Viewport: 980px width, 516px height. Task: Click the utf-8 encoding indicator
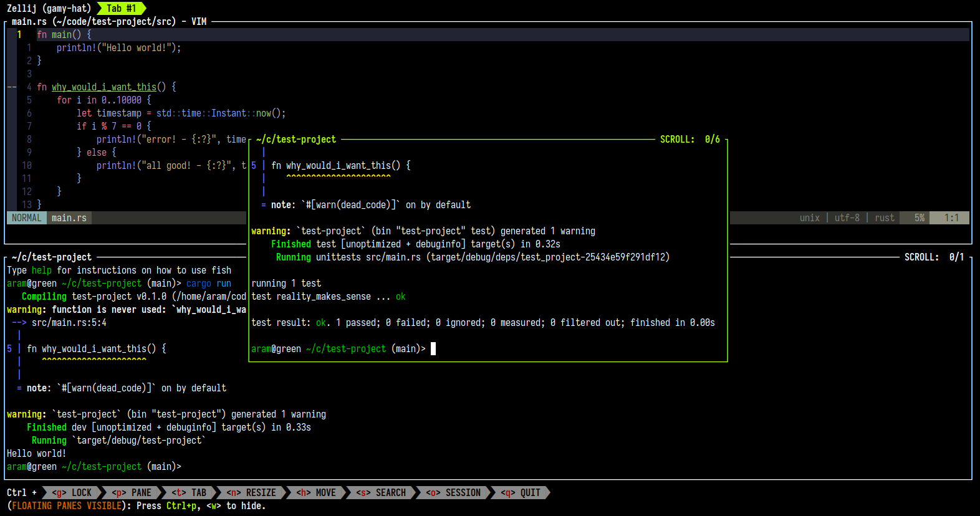[847, 217]
